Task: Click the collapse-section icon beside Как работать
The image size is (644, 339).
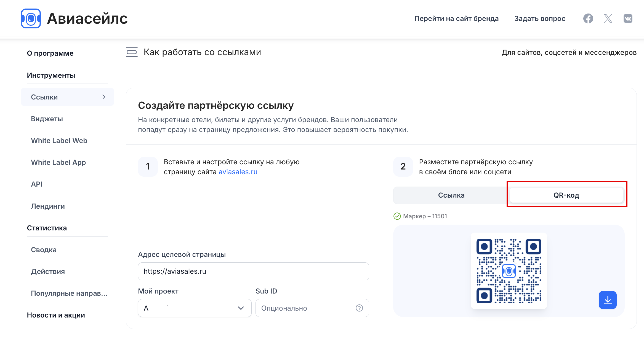Action: 132,52
